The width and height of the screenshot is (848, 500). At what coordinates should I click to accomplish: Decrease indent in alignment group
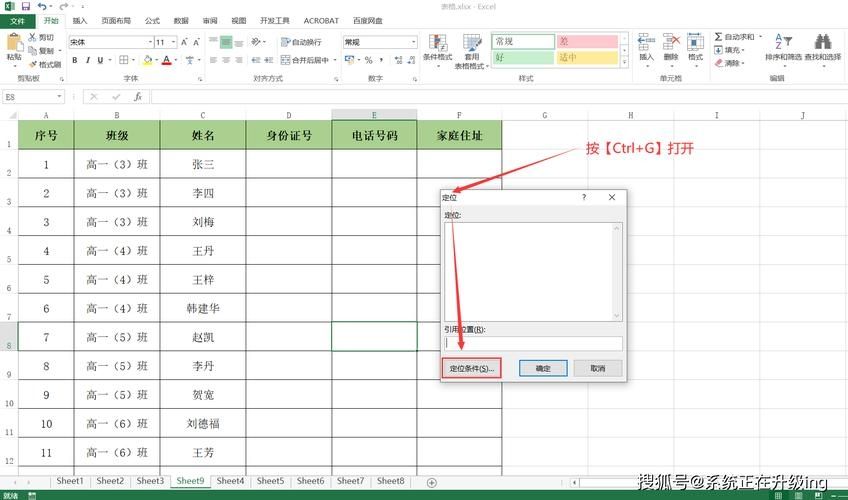[x=256, y=60]
